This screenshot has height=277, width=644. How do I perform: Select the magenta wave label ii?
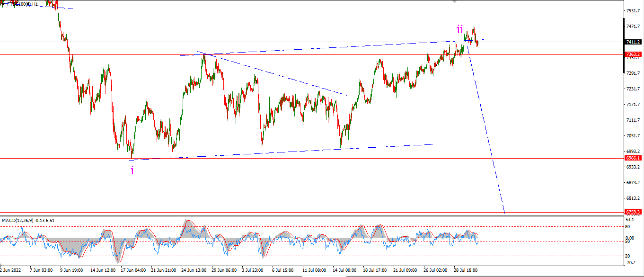click(x=460, y=29)
